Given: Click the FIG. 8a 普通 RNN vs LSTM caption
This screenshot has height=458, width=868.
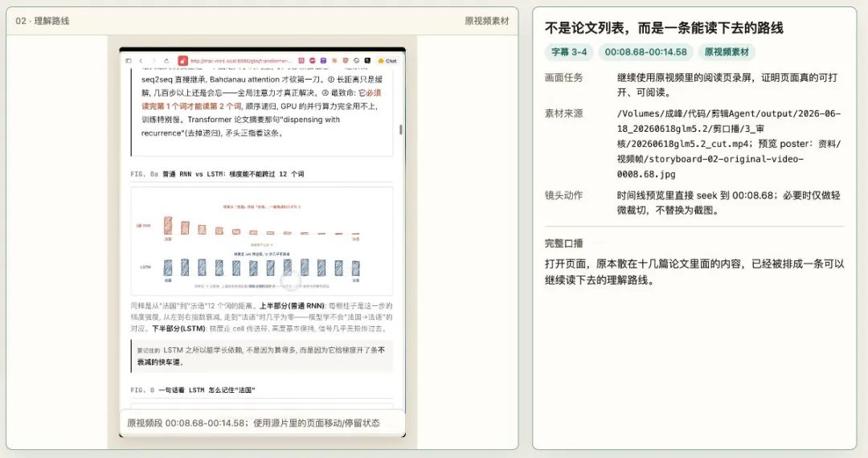Looking at the screenshot, I should [x=217, y=174].
